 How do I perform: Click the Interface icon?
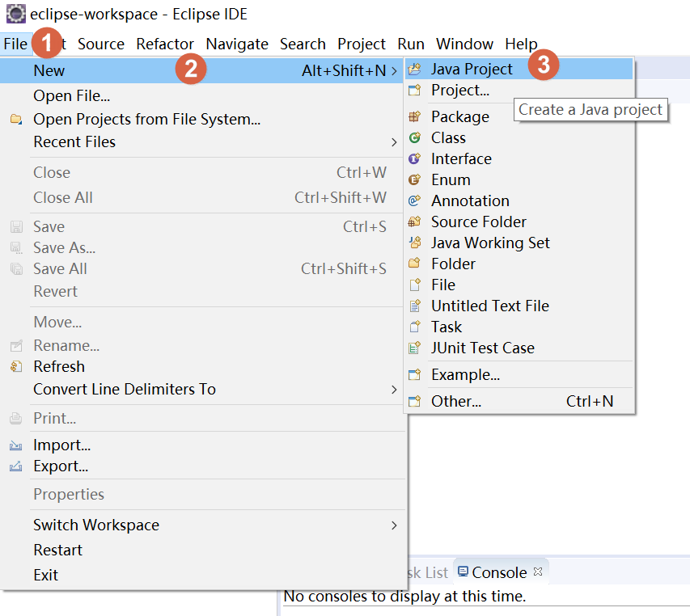click(x=415, y=158)
